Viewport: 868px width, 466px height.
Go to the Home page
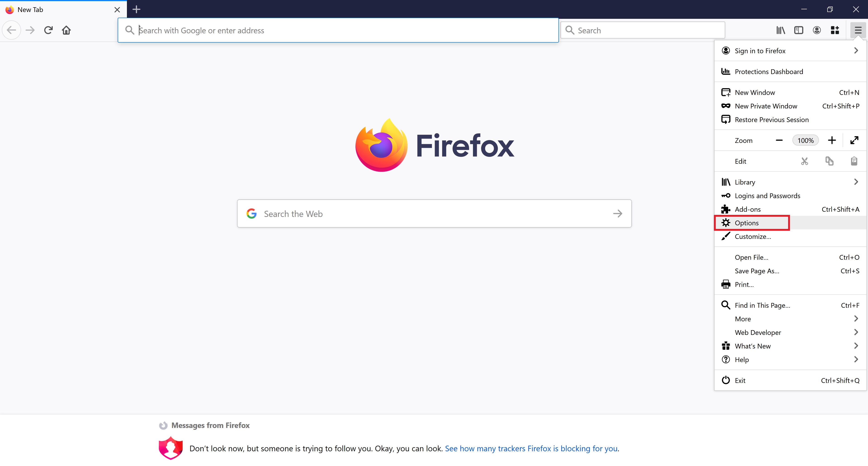point(66,30)
